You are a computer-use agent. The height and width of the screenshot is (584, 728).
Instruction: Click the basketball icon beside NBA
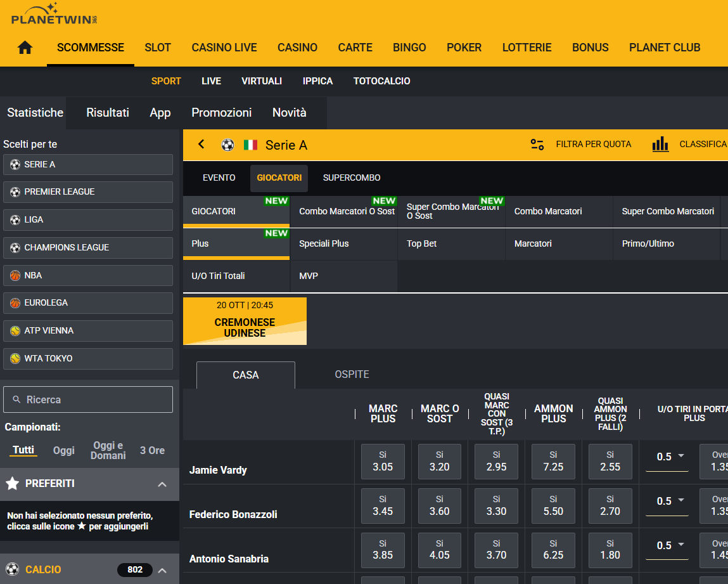point(15,275)
